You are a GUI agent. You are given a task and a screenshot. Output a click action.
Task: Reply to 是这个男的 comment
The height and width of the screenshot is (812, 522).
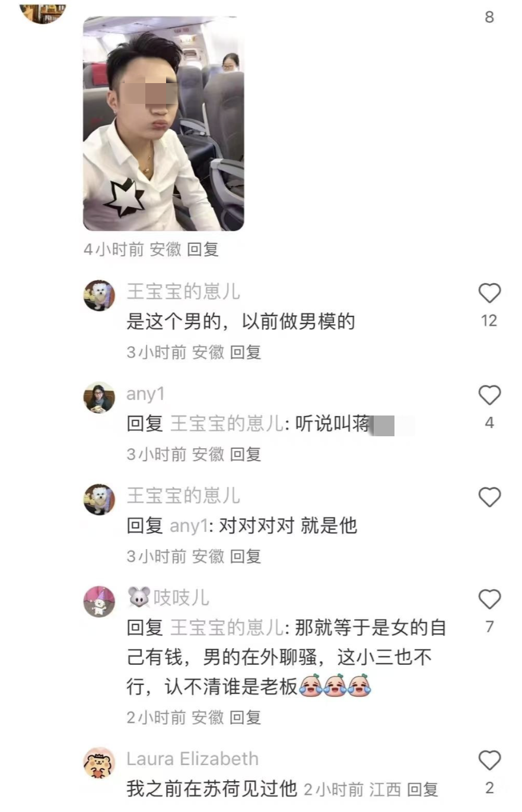pyautogui.click(x=246, y=353)
